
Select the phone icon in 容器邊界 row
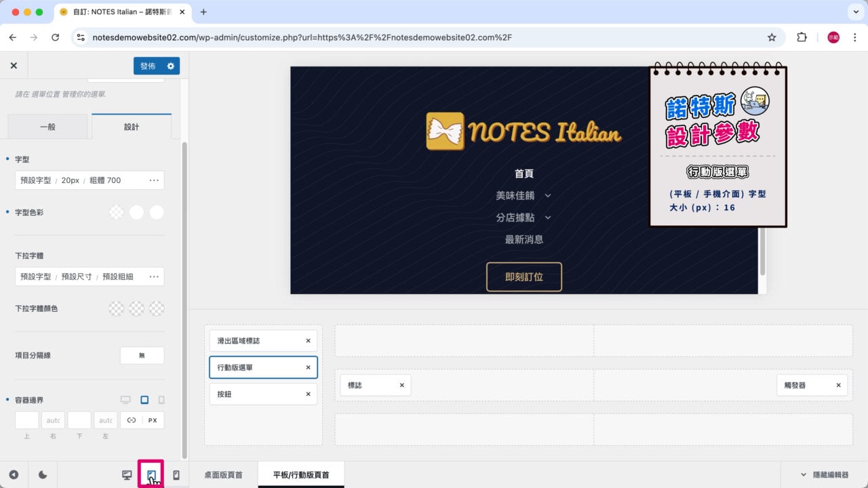tap(161, 400)
